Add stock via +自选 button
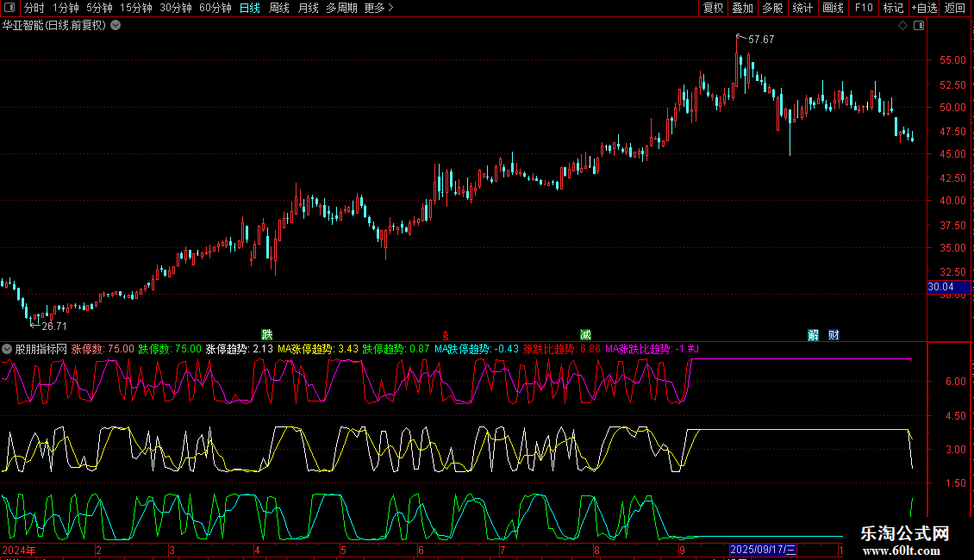The width and height of the screenshot is (974, 560). point(924,8)
